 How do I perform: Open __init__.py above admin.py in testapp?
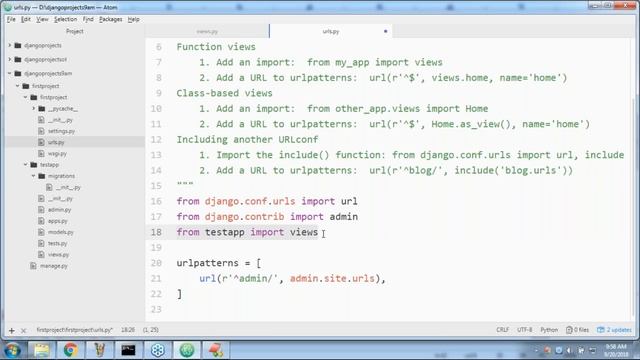[60, 198]
